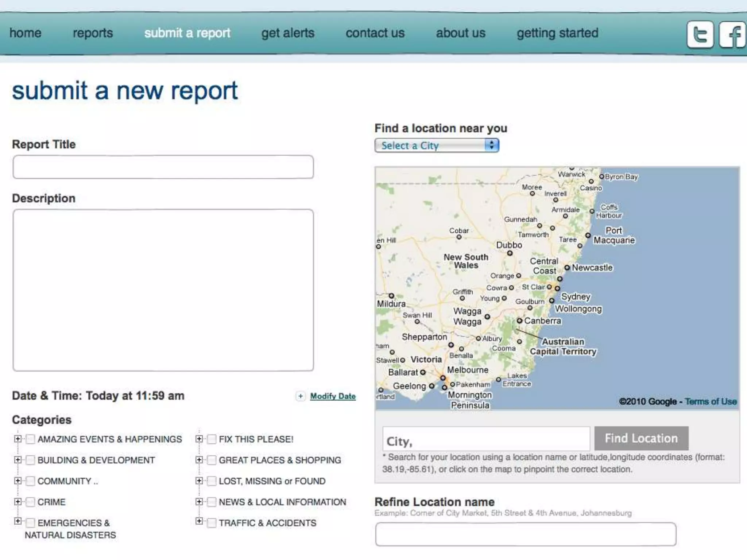Expand the LOST, MISSING or FOUND node
Image resolution: width=747 pixels, height=560 pixels.
(x=199, y=481)
